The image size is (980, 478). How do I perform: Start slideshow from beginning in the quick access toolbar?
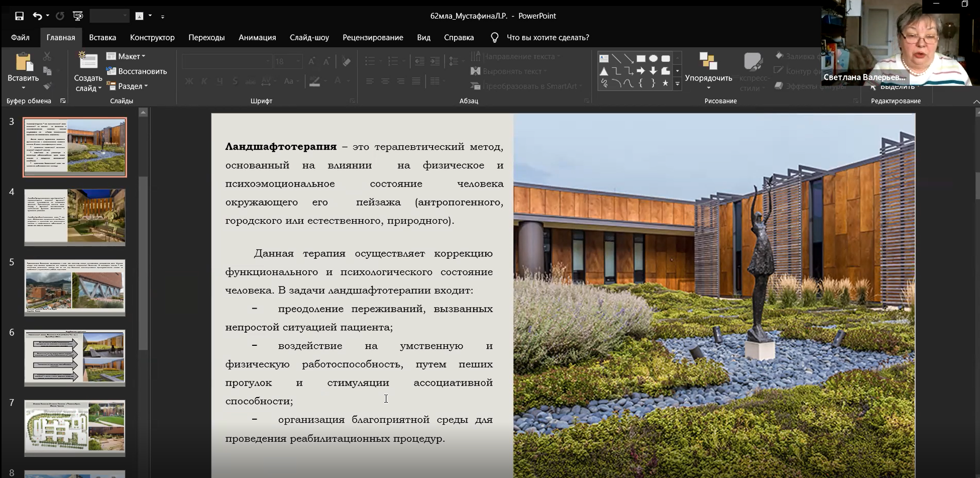[x=78, y=16]
